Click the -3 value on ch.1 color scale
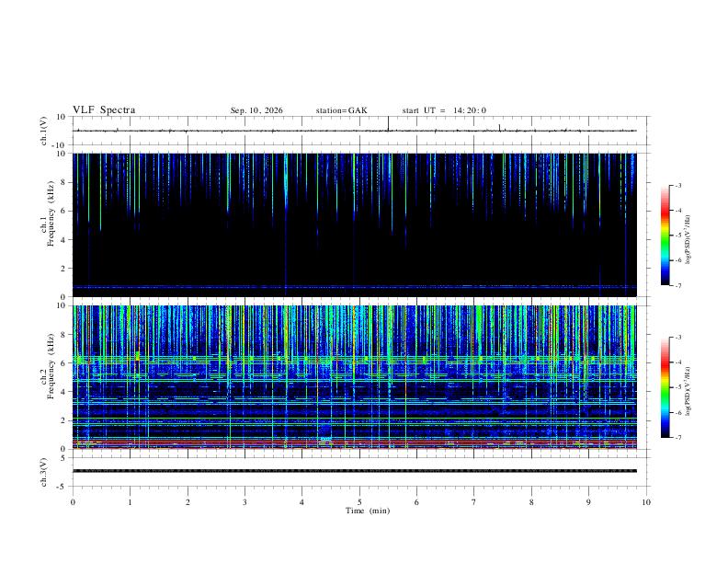 pyautogui.click(x=677, y=185)
